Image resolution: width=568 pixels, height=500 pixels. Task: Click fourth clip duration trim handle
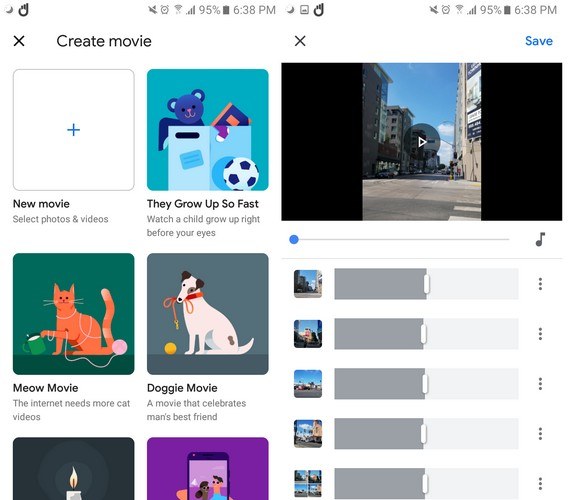[x=423, y=434]
